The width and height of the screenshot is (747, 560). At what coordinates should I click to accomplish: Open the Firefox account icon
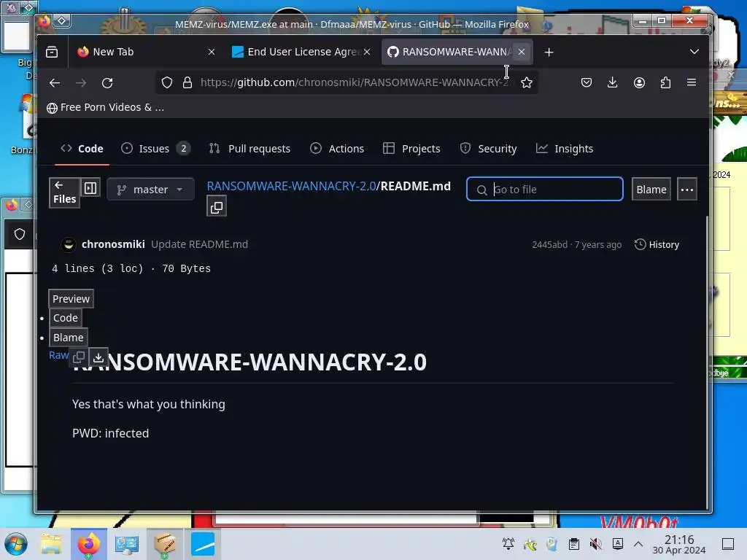(x=639, y=82)
